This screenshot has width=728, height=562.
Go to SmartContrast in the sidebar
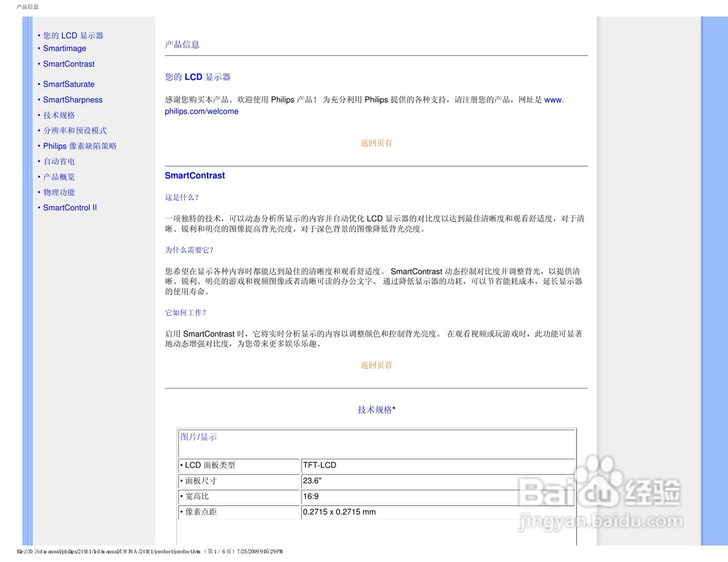69,64
